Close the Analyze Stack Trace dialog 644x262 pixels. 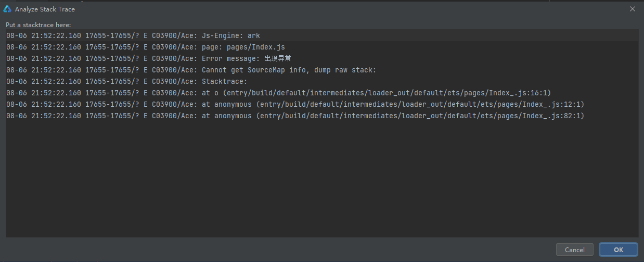pyautogui.click(x=633, y=9)
